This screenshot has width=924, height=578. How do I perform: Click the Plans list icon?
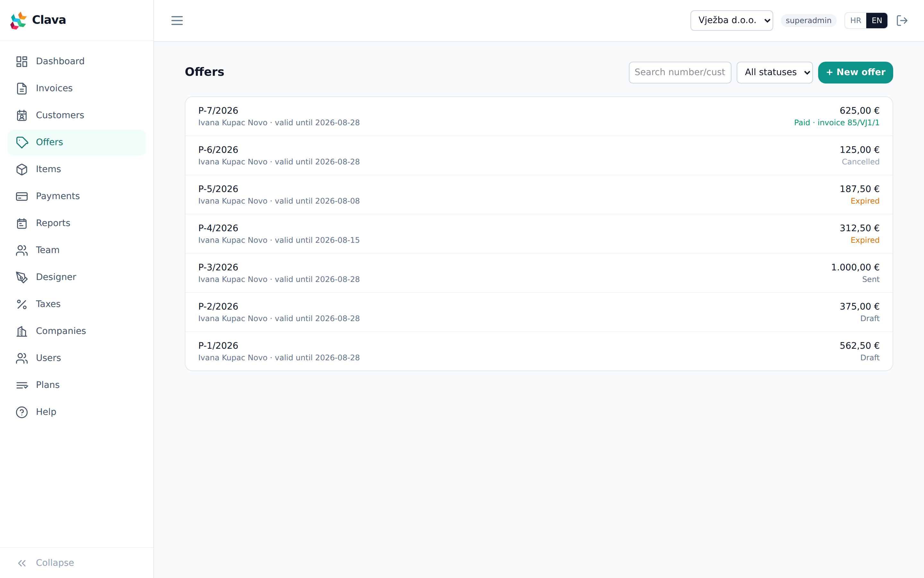pos(22,385)
